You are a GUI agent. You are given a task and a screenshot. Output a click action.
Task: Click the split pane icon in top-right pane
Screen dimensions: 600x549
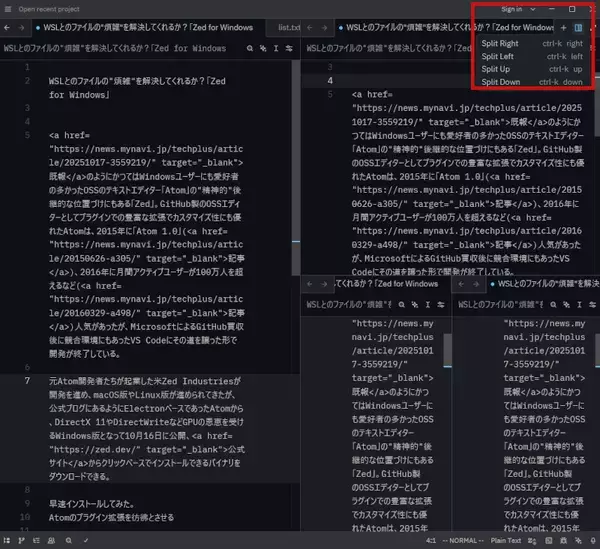(577, 27)
